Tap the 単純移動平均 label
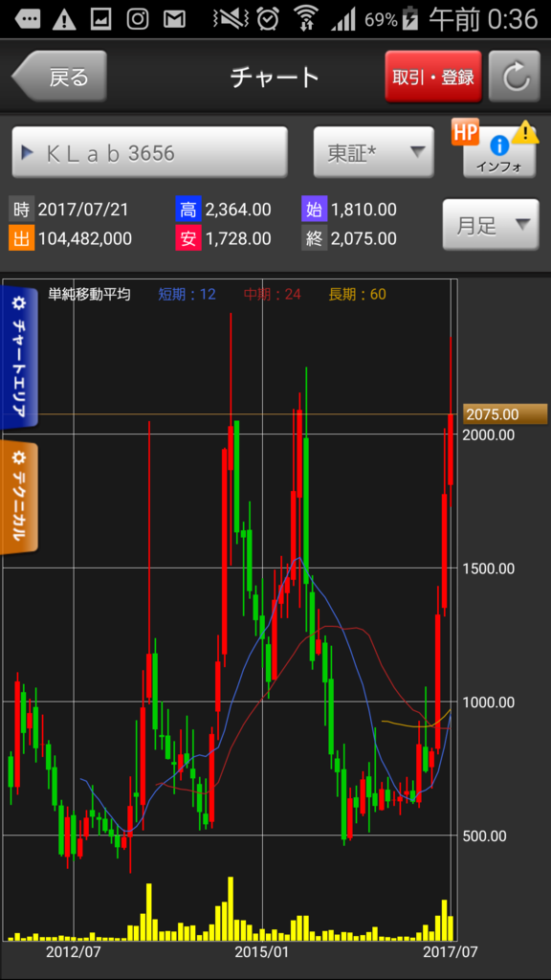The height and width of the screenshot is (980, 551). (x=89, y=294)
